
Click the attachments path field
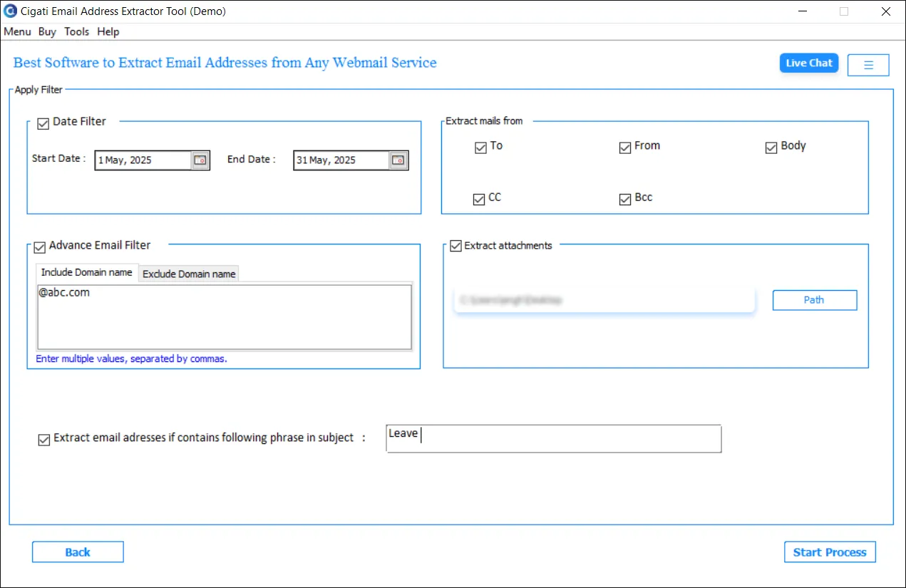tap(604, 301)
